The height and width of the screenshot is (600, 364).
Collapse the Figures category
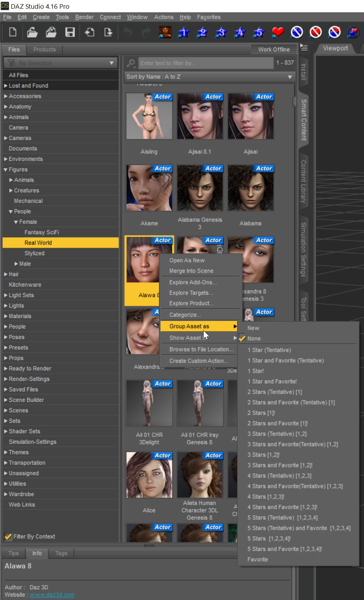(x=6, y=170)
